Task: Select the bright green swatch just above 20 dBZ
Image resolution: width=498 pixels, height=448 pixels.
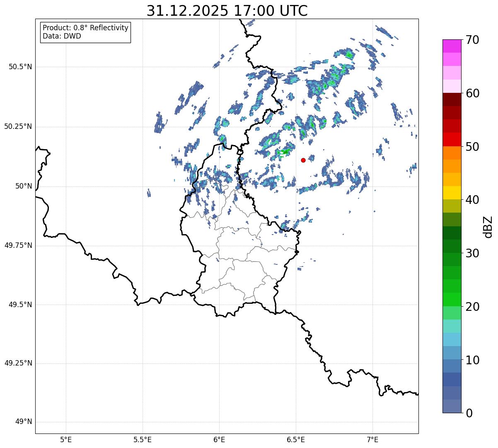Action: (x=452, y=299)
